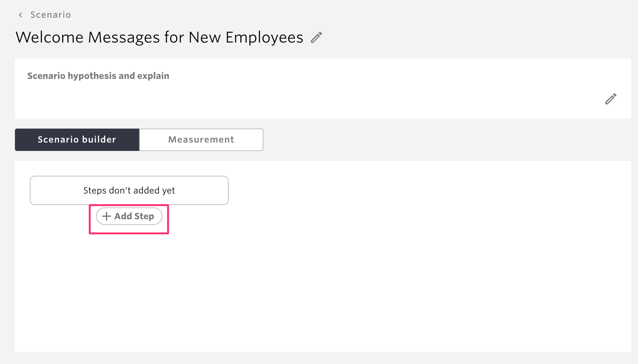Open the Measurement tab
Screen dimensions: 638x364
click(201, 140)
